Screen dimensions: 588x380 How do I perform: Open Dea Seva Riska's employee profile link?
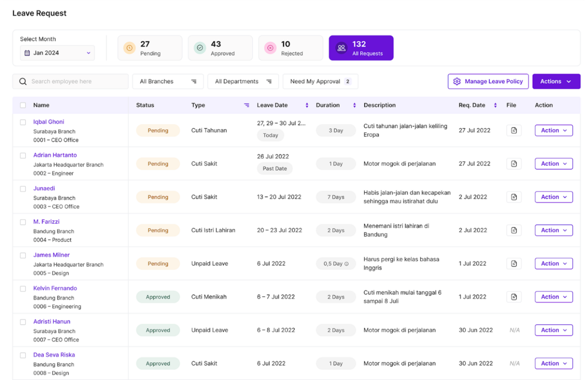coord(54,355)
